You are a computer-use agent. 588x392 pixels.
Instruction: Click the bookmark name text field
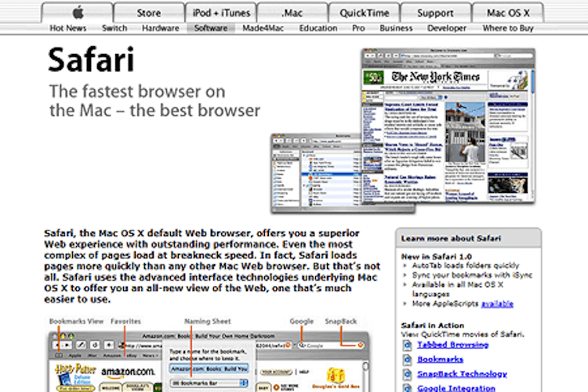(209, 368)
